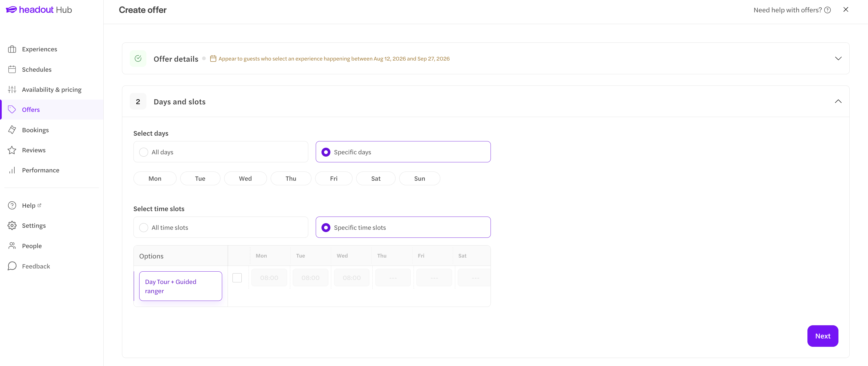
Task: Click the People icon in sidebar
Action: [12, 246]
